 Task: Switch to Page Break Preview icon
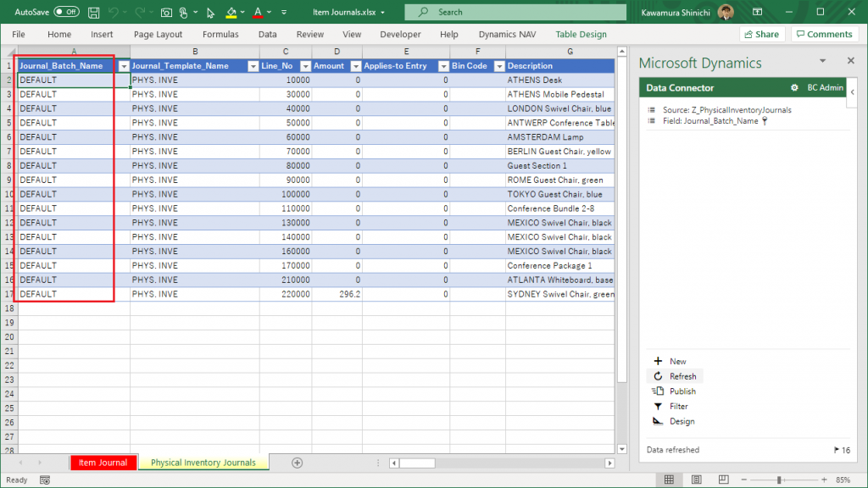click(724, 480)
